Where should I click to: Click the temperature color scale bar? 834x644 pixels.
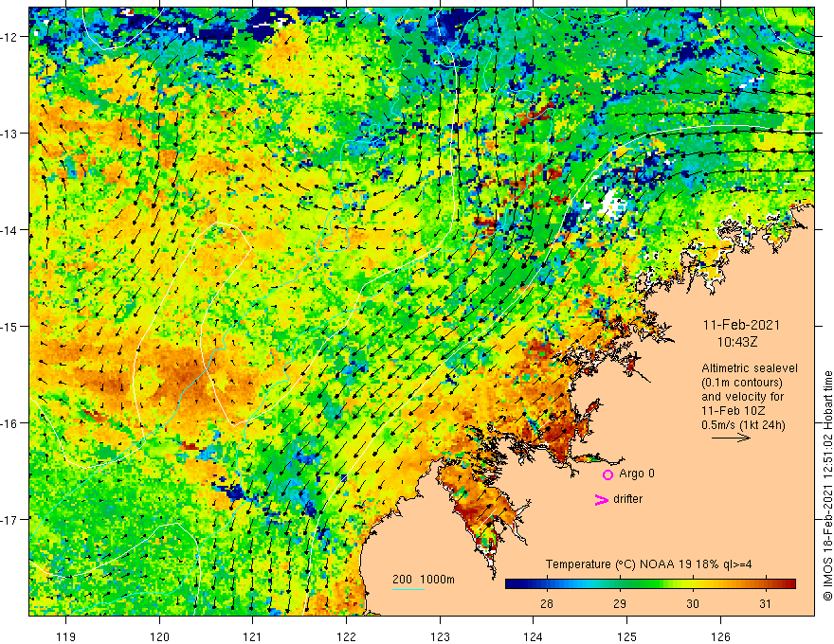650,584
